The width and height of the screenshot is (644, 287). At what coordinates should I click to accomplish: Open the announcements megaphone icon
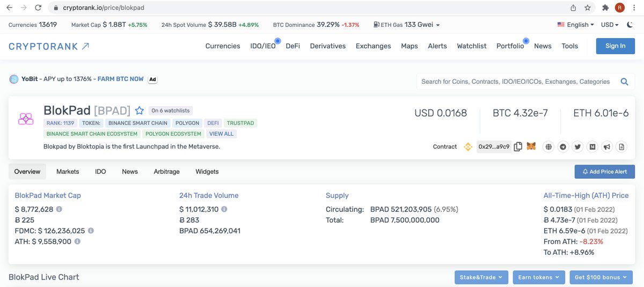pyautogui.click(x=607, y=146)
